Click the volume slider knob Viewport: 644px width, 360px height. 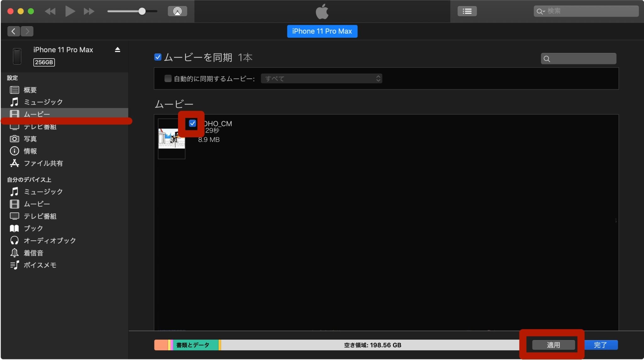142,11
